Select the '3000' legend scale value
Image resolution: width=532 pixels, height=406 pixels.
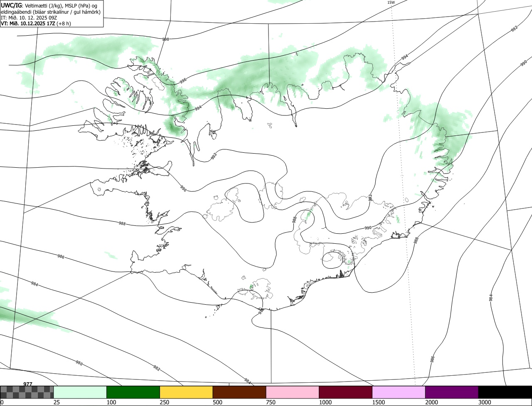point(485,402)
